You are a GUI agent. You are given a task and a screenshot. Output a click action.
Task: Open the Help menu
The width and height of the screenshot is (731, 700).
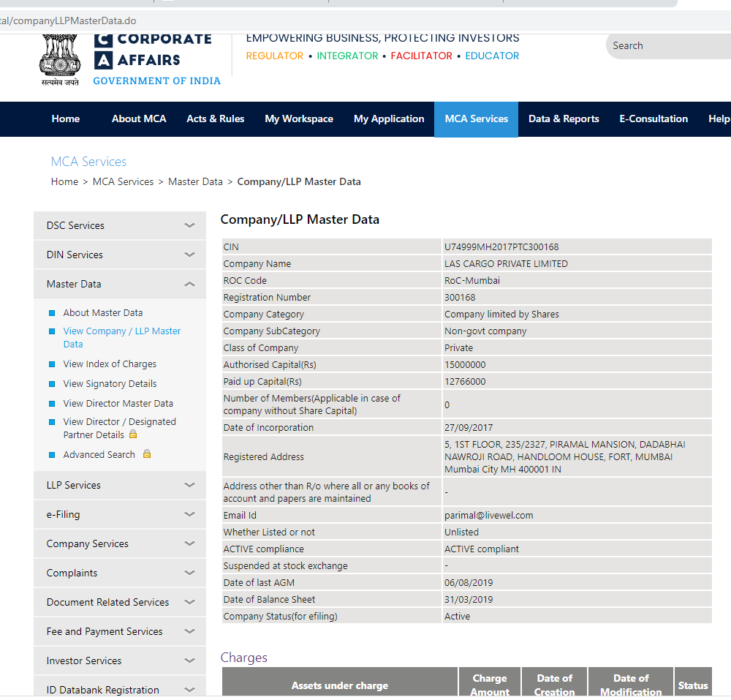(x=719, y=119)
